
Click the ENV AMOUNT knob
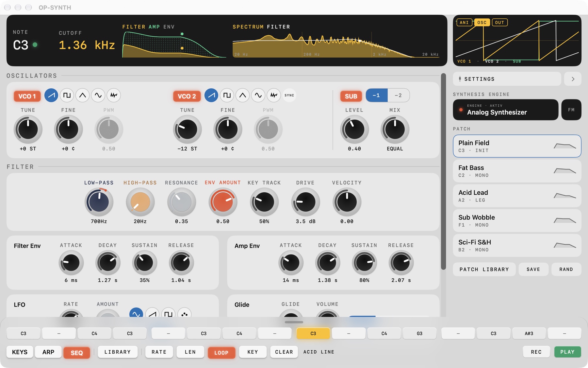[x=223, y=202]
